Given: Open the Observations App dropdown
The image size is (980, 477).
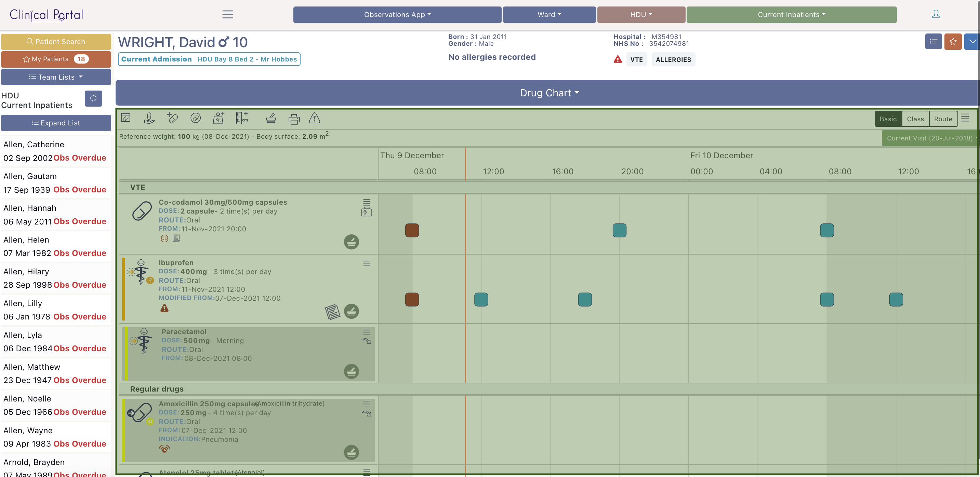Looking at the screenshot, I should point(397,14).
